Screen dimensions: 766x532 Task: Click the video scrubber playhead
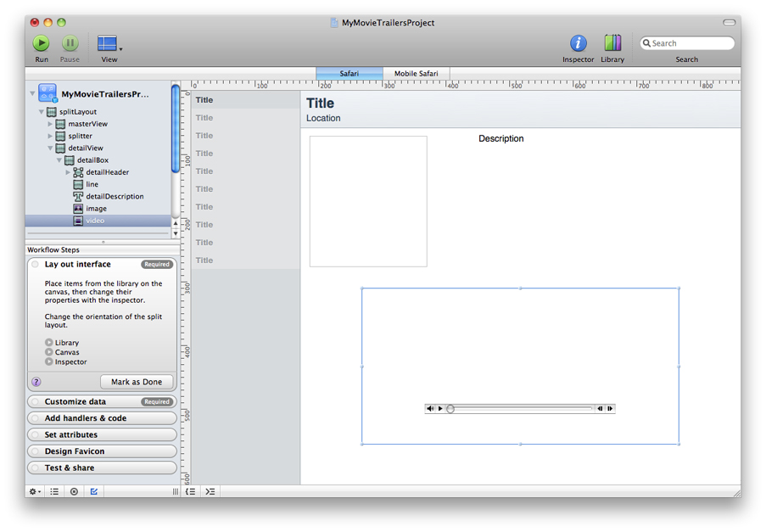click(450, 409)
